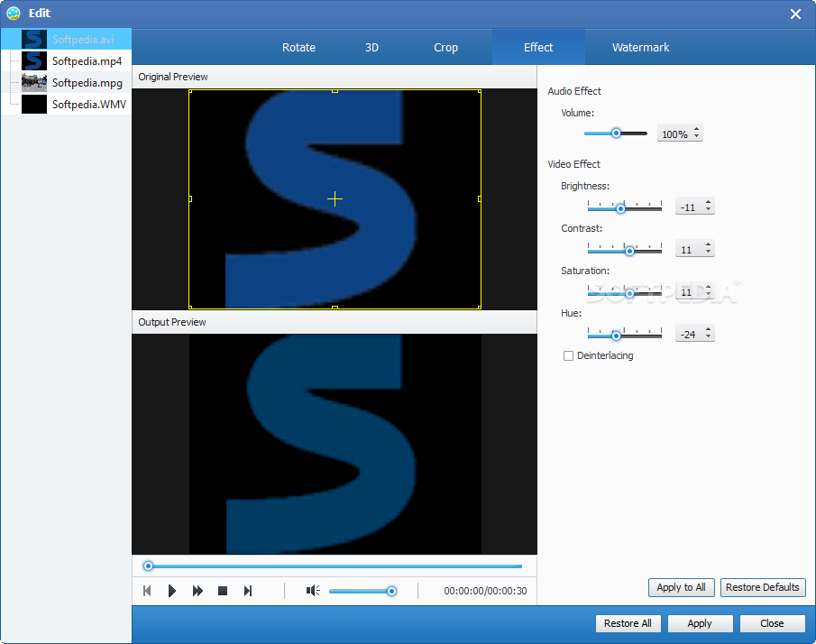
Task: Close the Edit window with X
Action: (x=795, y=14)
